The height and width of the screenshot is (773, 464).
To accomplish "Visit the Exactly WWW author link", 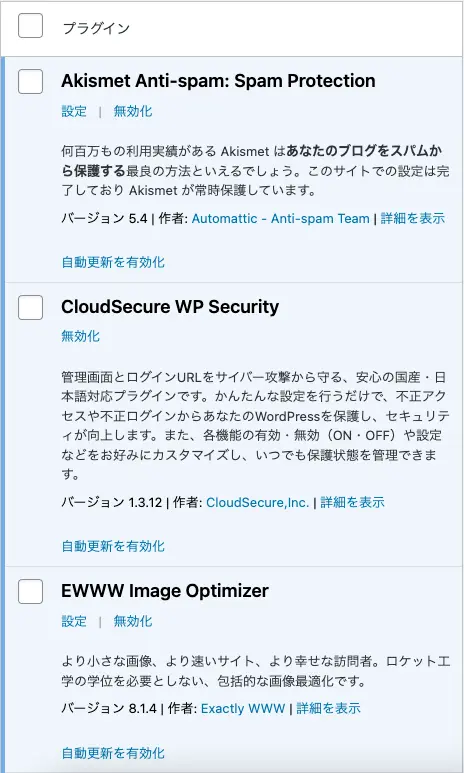I will coord(243,709).
